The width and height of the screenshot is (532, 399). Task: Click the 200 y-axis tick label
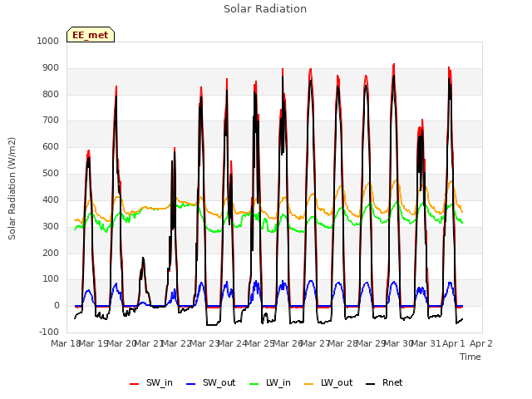pos(51,253)
